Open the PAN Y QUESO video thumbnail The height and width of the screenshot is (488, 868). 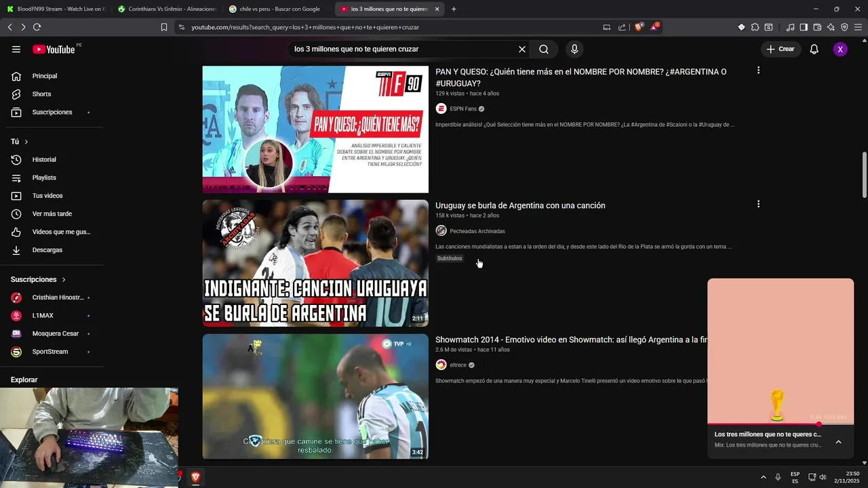pyautogui.click(x=315, y=129)
